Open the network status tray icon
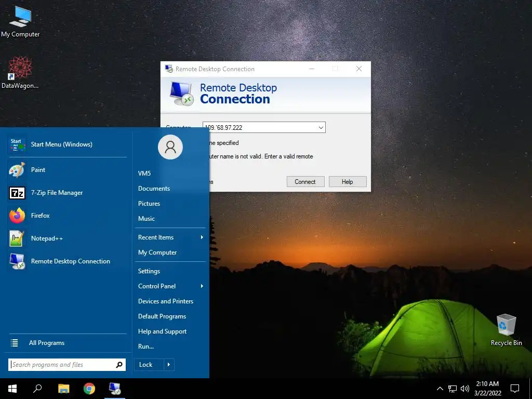532x399 pixels. 453,389
